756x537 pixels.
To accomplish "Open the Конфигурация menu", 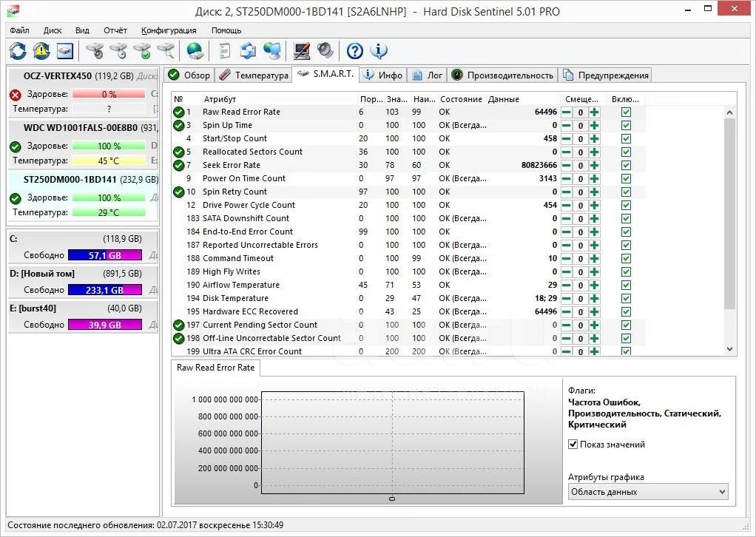I will (169, 30).
